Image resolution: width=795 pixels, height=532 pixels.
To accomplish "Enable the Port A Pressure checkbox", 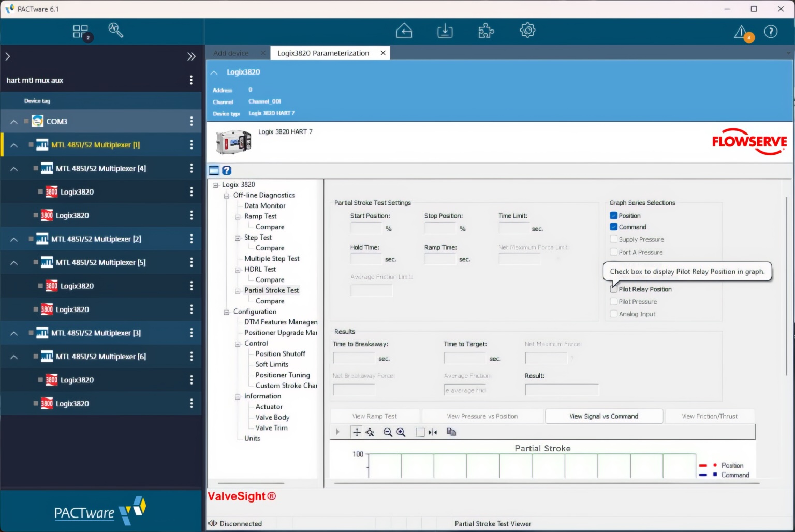I will point(613,252).
